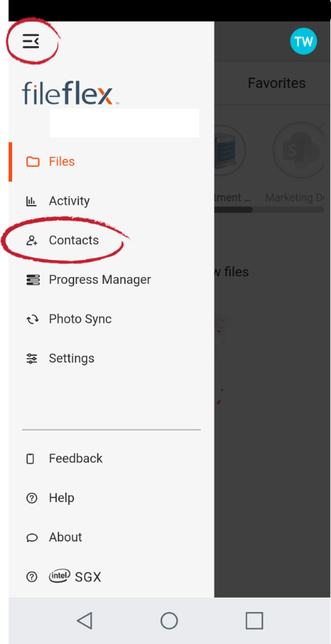Click the About speech bubble icon

click(x=32, y=538)
